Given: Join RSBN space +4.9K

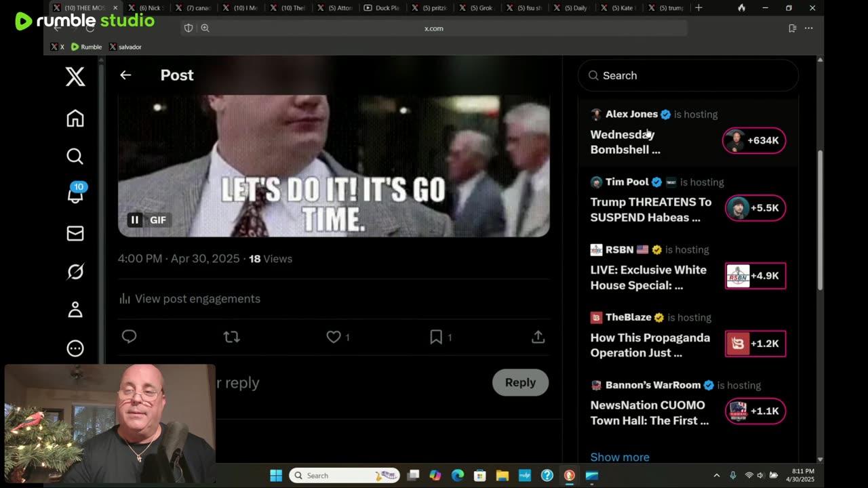Looking at the screenshot, I should pyautogui.click(x=755, y=276).
